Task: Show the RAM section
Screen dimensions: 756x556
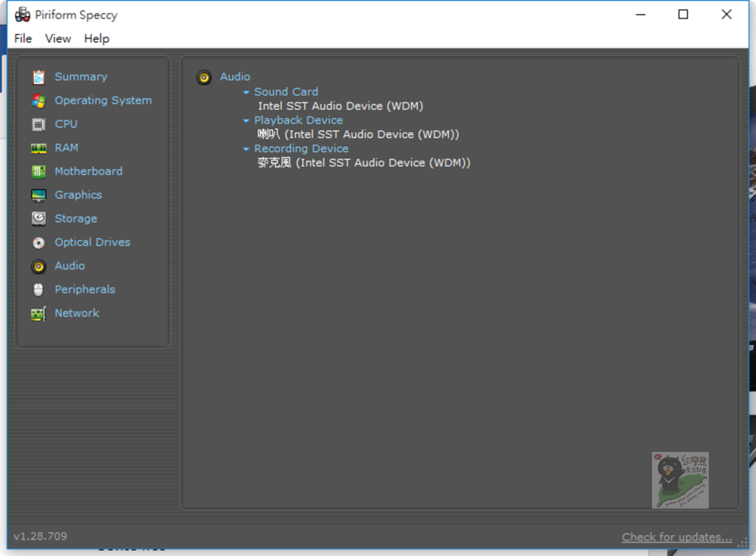Action: 66,148
